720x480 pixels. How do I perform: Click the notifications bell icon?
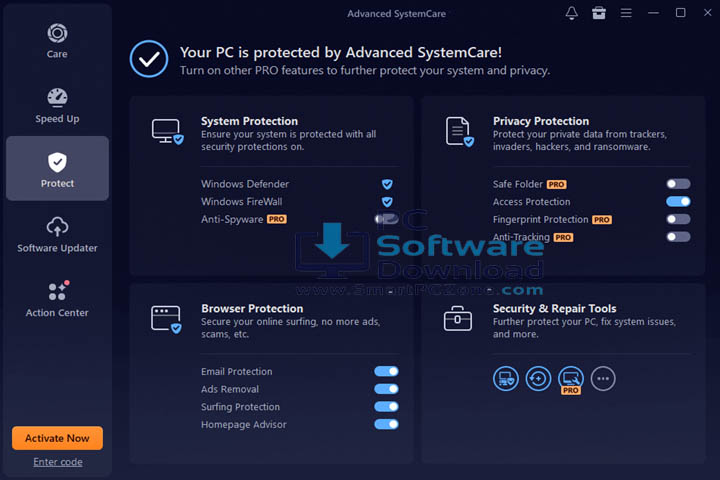tap(572, 13)
